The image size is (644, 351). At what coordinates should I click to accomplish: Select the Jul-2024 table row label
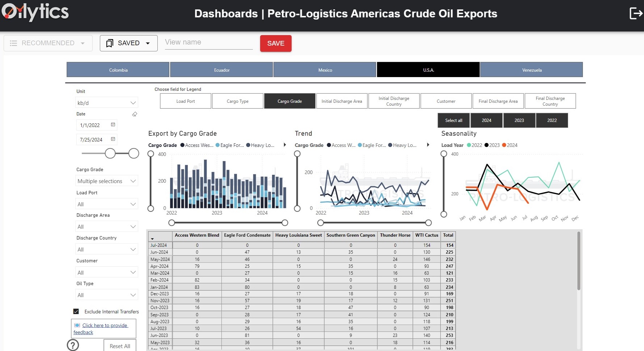[160, 245]
